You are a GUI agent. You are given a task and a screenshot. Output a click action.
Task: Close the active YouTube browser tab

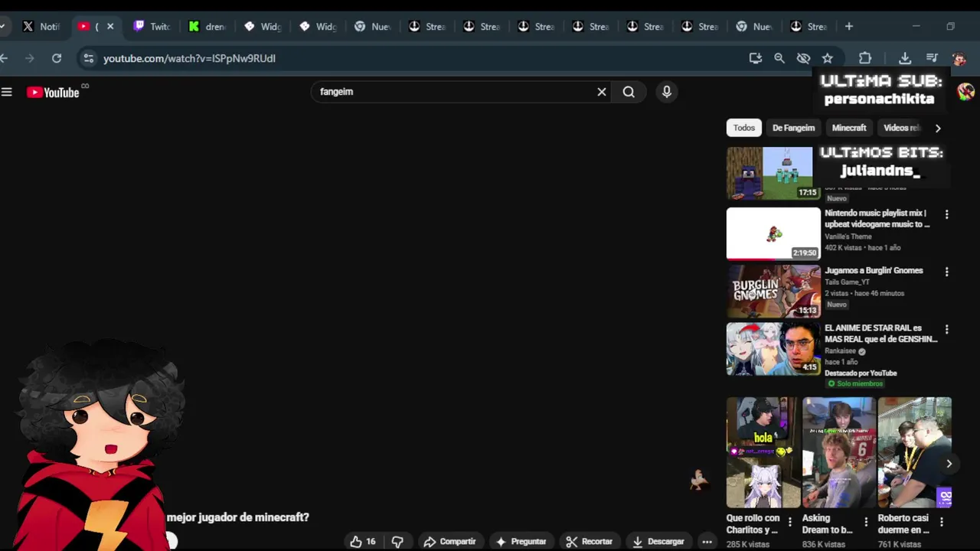110,26
